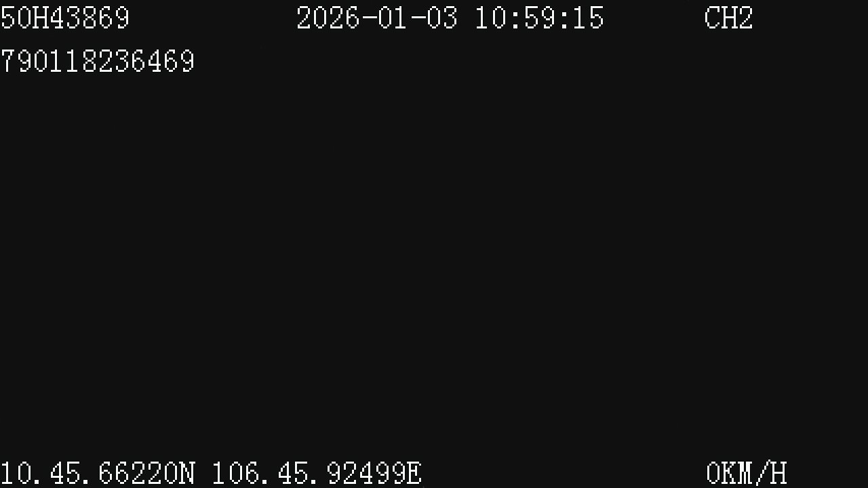Select the latitude reading 10.45.66220N
This screenshot has width=868, height=488.
tap(98, 473)
